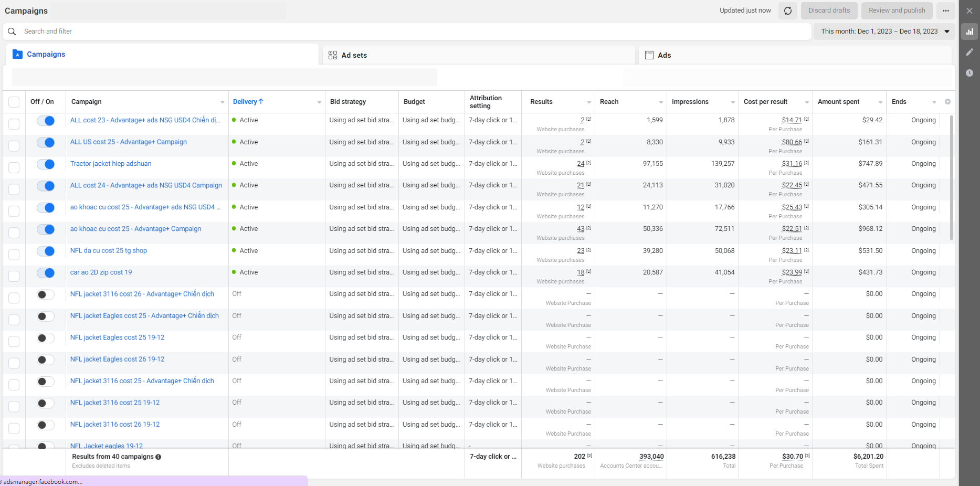Open the clock history icon in right sidebar

point(969,73)
